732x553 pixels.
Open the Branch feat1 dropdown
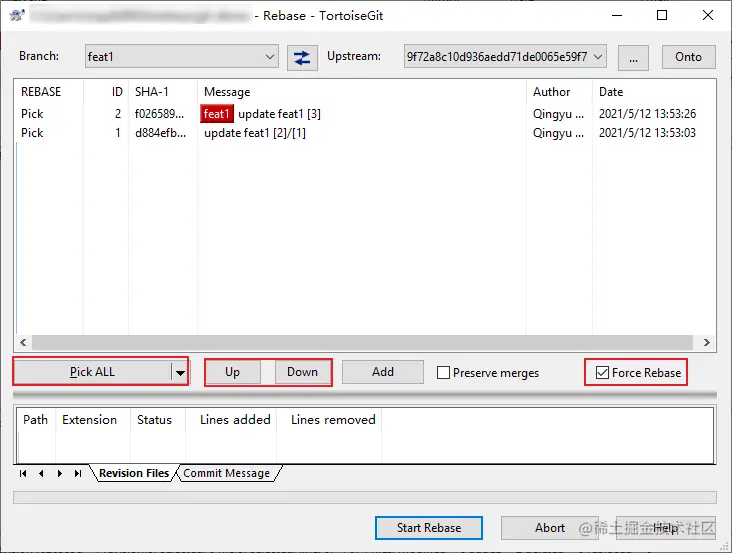pyautogui.click(x=182, y=56)
